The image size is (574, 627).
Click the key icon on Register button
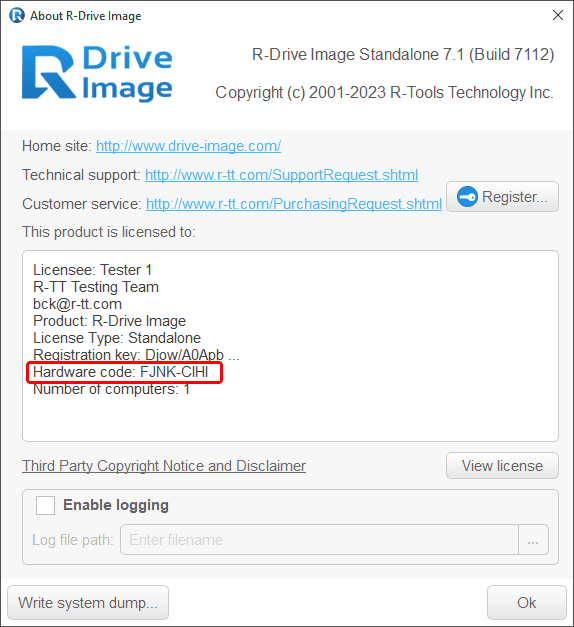(467, 197)
